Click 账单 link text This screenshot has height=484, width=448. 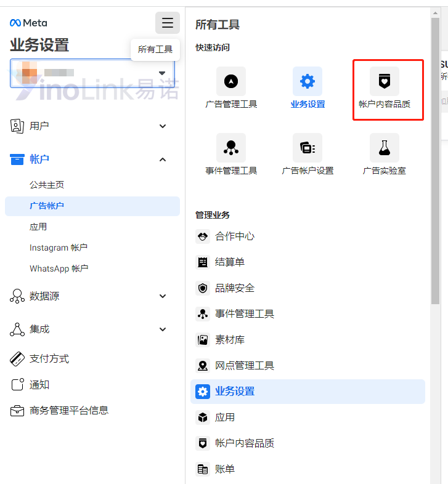click(x=225, y=469)
